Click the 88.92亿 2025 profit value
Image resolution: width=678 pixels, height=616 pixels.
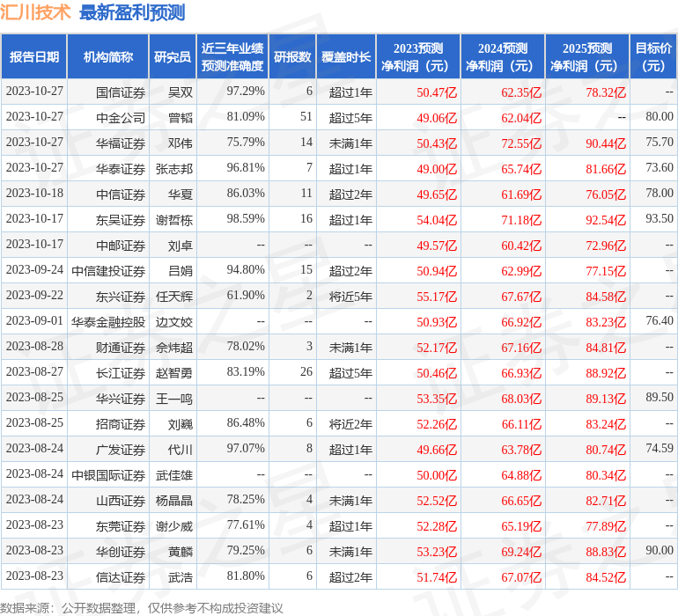click(x=606, y=372)
